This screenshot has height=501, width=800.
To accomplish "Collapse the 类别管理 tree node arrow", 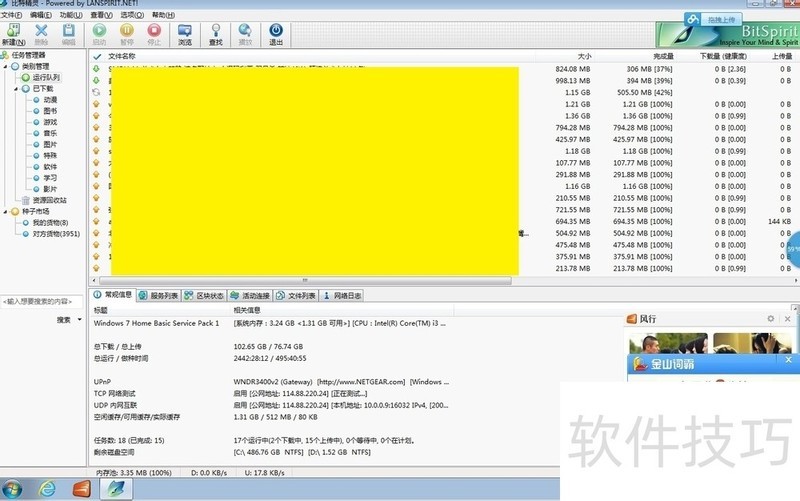I will click(x=6, y=67).
